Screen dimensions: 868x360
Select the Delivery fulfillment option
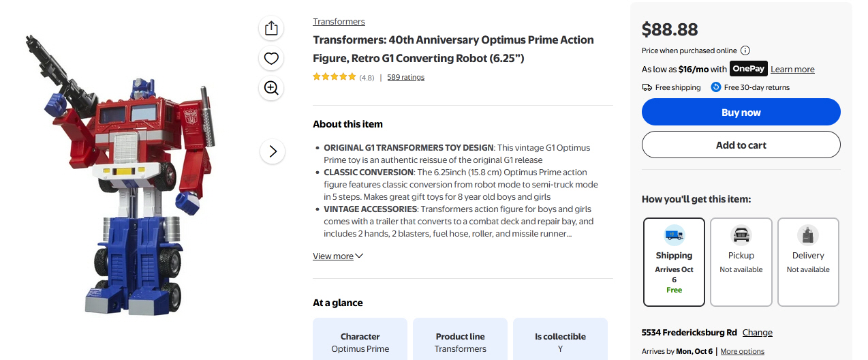click(808, 262)
